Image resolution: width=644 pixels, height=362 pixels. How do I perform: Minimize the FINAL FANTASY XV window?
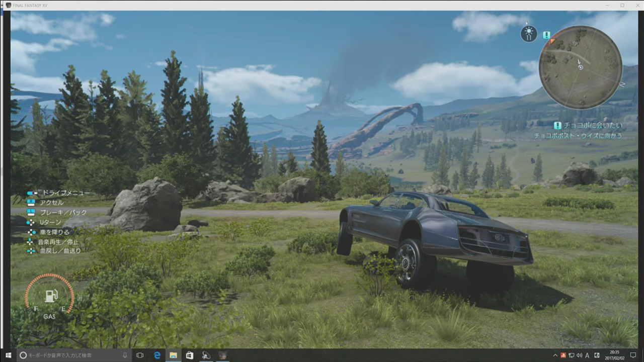point(608,5)
